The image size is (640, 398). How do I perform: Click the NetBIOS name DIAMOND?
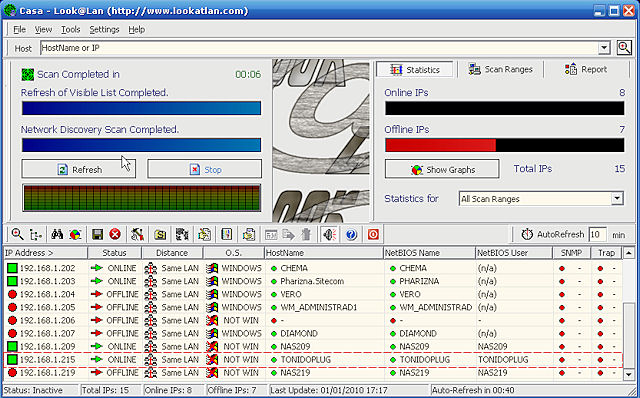tap(418, 334)
